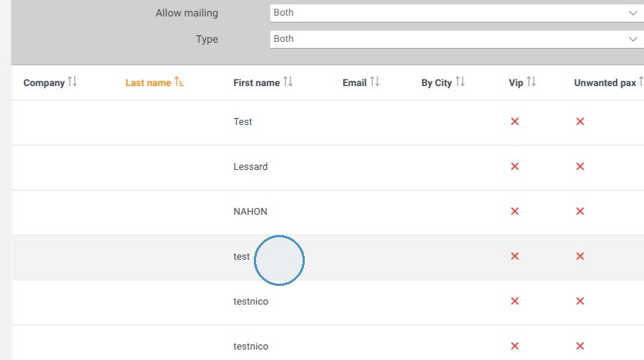Toggle the Unwanted pax X in the highlighted test row
Screen dimensions: 644x360
(x=580, y=256)
